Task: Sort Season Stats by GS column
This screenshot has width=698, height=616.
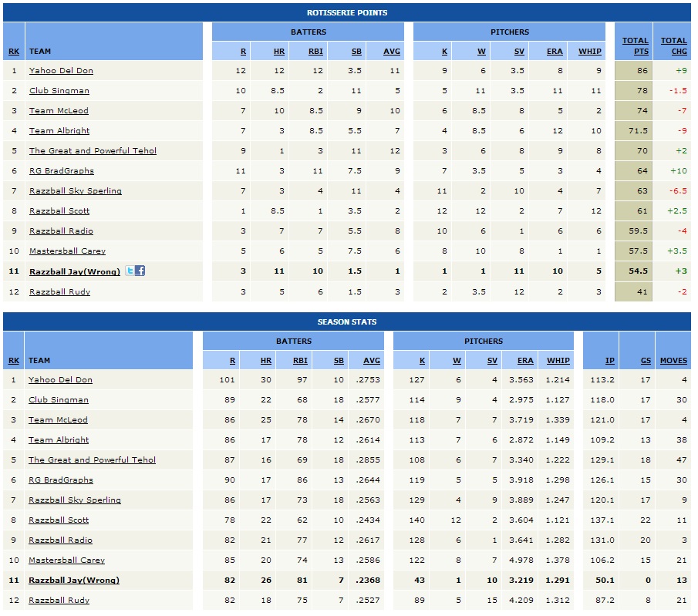Action: tap(646, 361)
